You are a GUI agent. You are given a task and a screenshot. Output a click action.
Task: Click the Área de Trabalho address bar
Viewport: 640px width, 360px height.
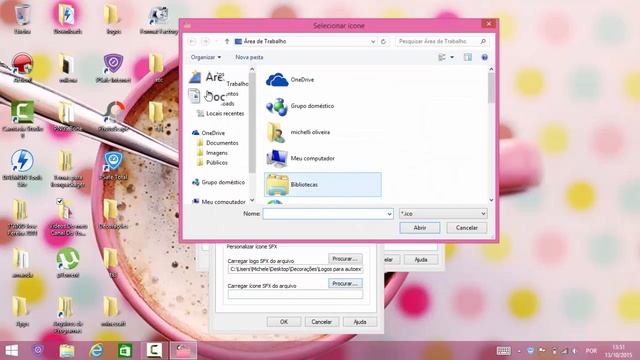tap(305, 41)
